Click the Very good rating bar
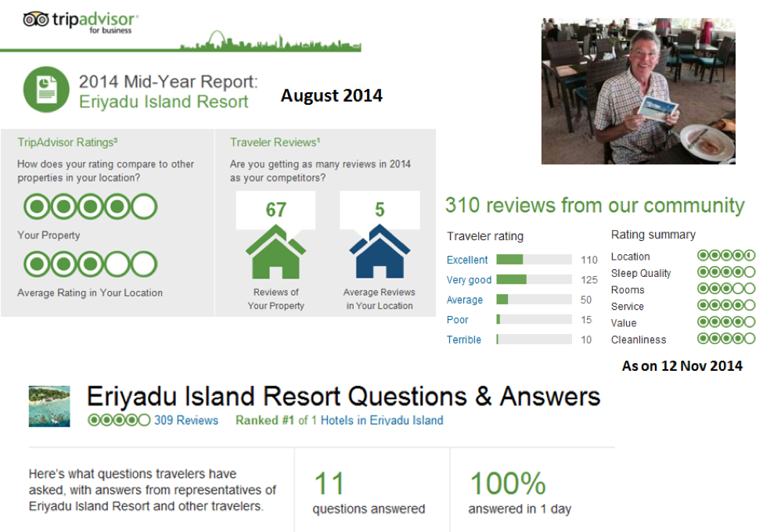Screen dimensions: 763x532 point(534,280)
